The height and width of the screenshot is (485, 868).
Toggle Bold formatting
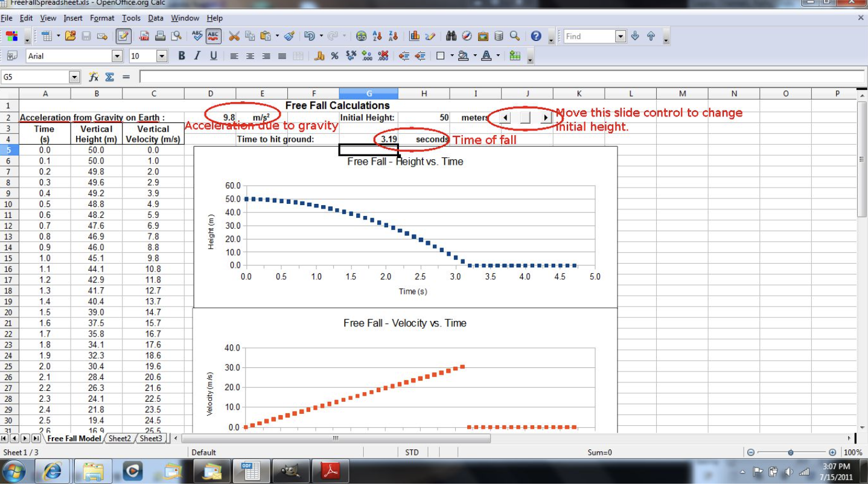[x=182, y=56]
